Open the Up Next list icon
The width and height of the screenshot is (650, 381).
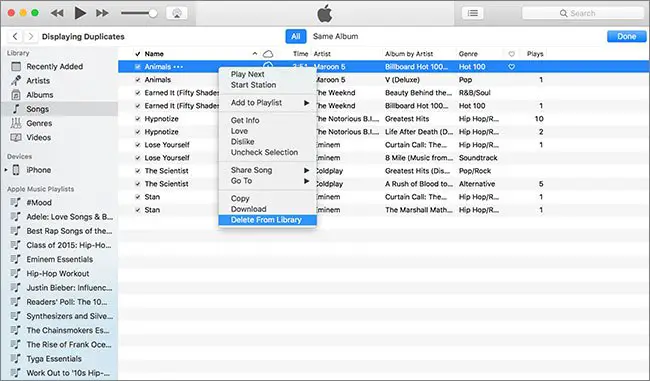tap(473, 13)
